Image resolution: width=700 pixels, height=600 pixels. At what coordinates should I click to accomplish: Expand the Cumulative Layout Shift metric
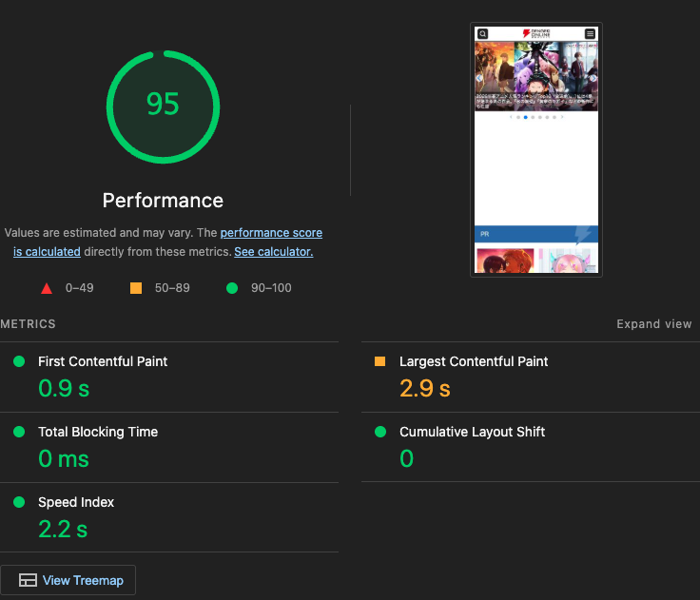tap(472, 432)
